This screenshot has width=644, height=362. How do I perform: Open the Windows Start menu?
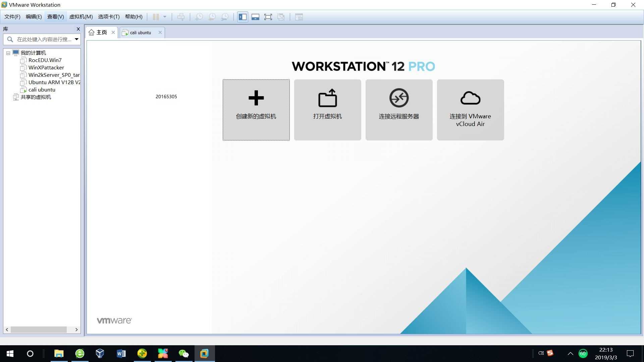(x=10, y=354)
